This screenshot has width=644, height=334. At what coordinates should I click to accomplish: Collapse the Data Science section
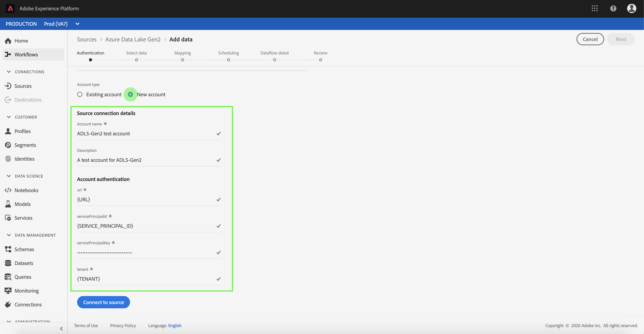(9, 176)
